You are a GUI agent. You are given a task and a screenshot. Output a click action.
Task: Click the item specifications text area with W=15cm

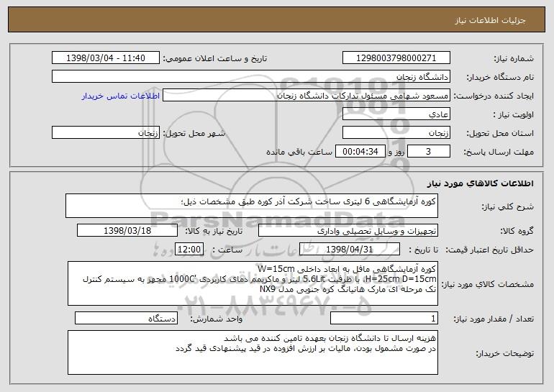coord(253,283)
